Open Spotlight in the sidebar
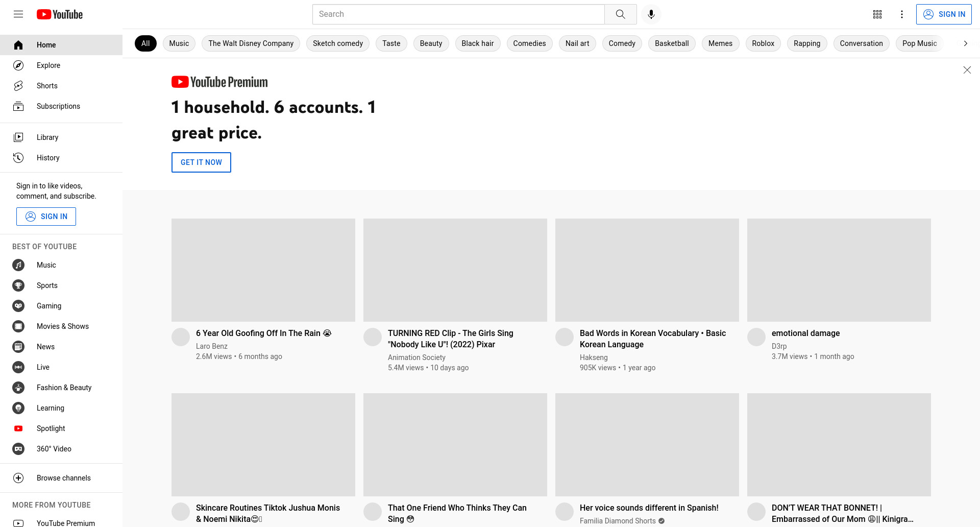The width and height of the screenshot is (980, 527). pos(61,428)
